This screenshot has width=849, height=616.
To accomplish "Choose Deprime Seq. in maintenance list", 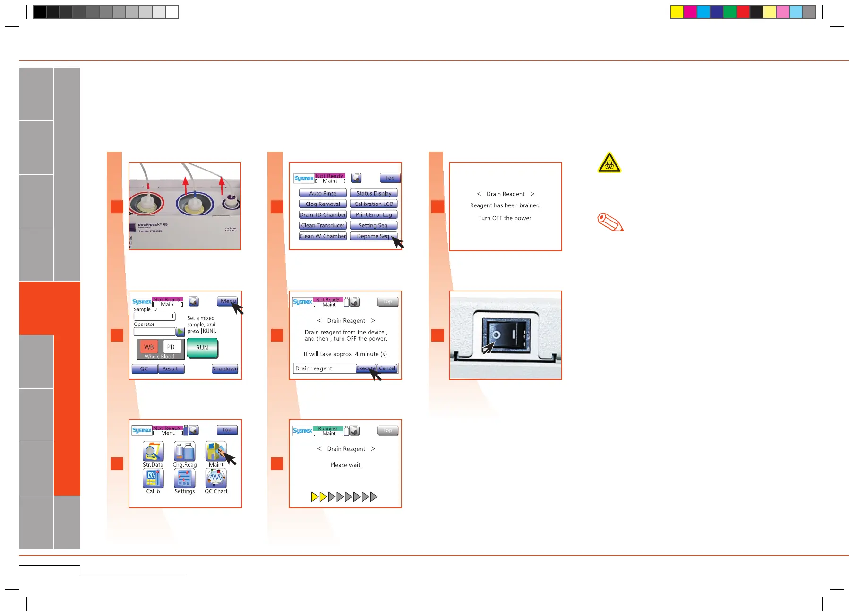I will tap(374, 236).
